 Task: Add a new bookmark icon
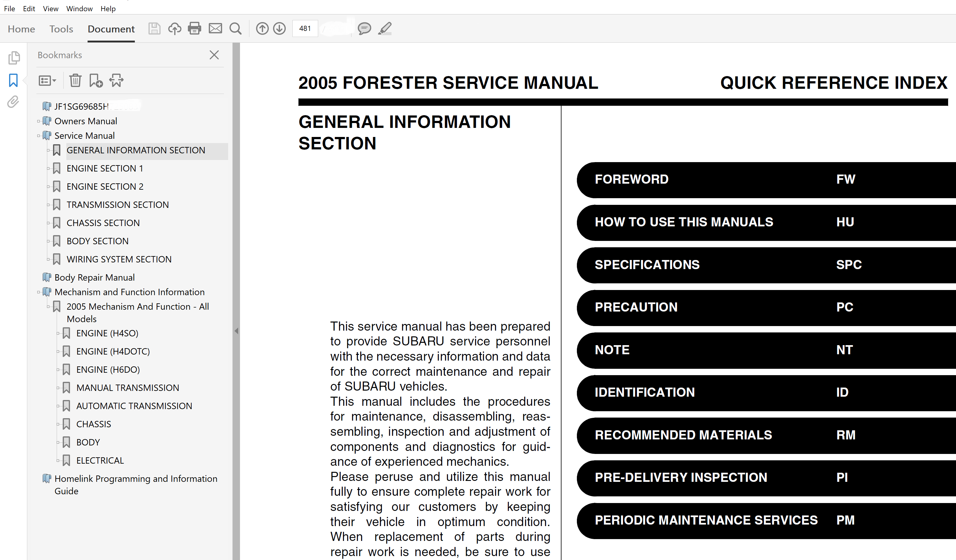[x=96, y=80]
